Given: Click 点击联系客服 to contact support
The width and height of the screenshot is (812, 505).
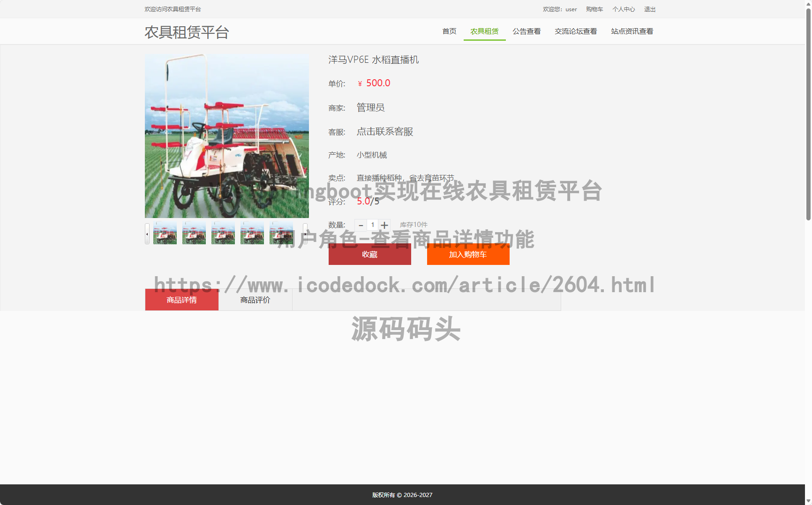Looking at the screenshot, I should (384, 132).
